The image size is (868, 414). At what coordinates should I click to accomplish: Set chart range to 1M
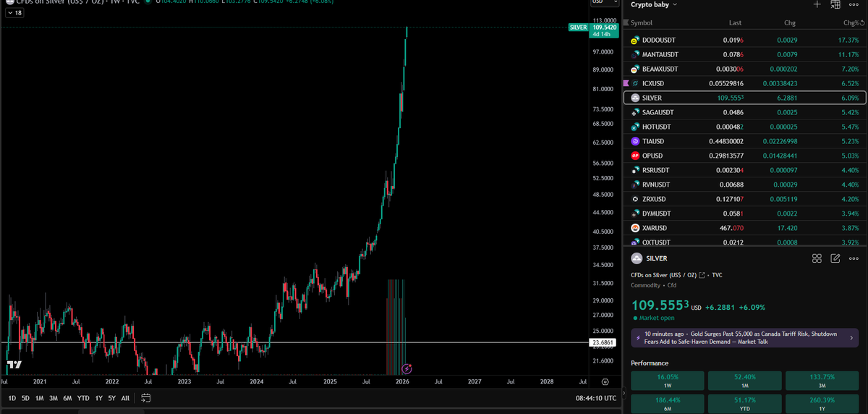coord(40,398)
